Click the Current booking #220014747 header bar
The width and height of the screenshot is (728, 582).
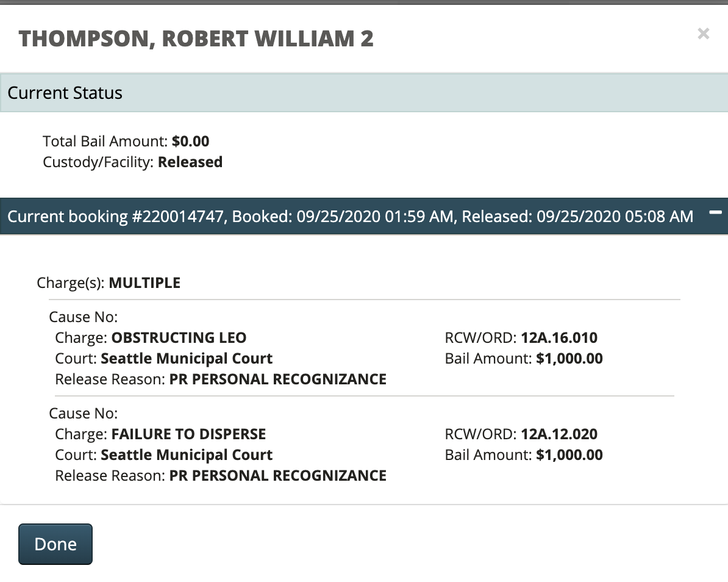click(350, 217)
